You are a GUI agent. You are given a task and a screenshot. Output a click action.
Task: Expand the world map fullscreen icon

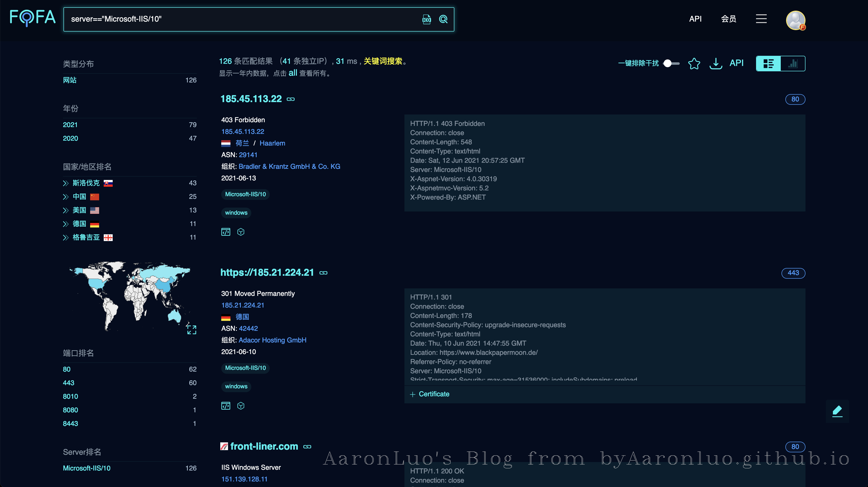click(x=191, y=330)
